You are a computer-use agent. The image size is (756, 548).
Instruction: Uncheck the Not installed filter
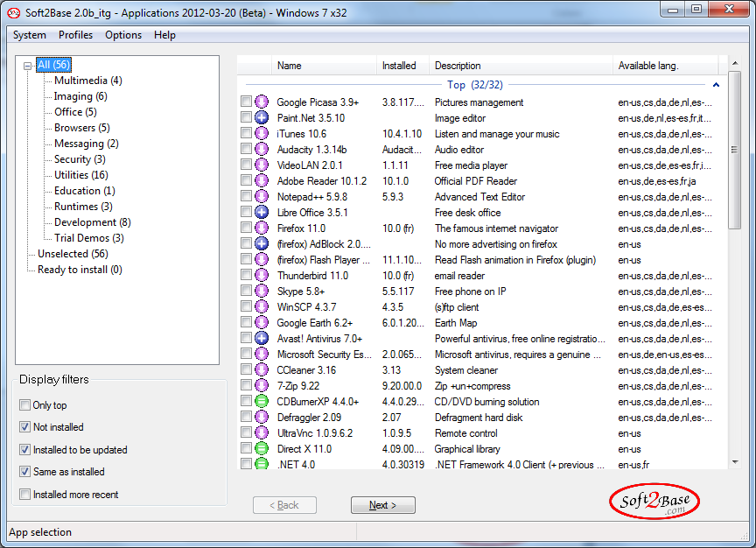coord(24,427)
